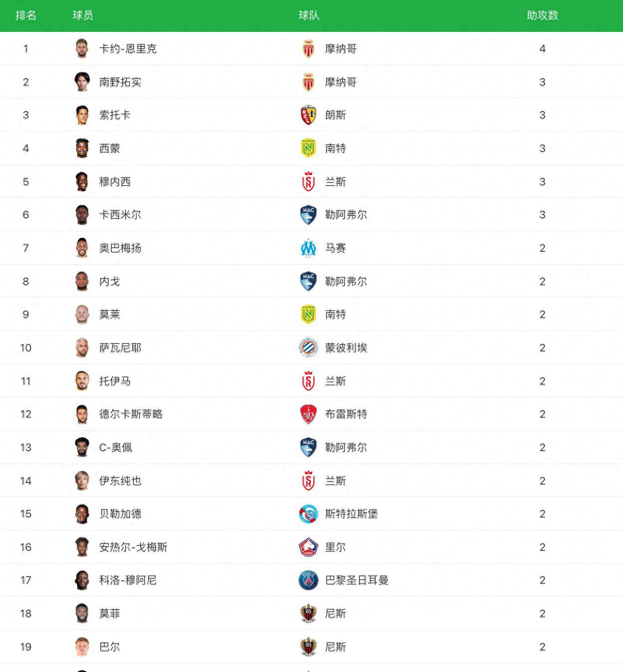Click the Reims crest beside 托伊马

(309, 381)
